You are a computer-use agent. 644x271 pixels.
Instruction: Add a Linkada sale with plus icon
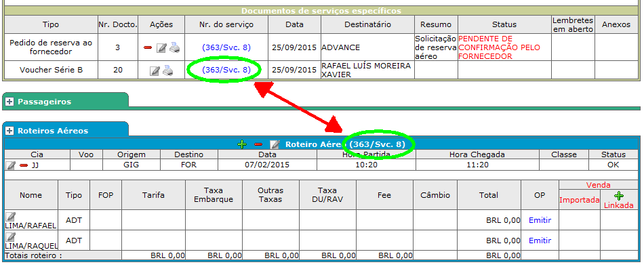[618, 196]
